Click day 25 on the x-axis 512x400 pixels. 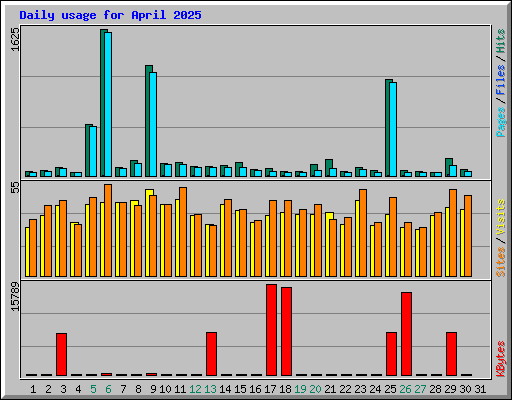[x=390, y=389]
